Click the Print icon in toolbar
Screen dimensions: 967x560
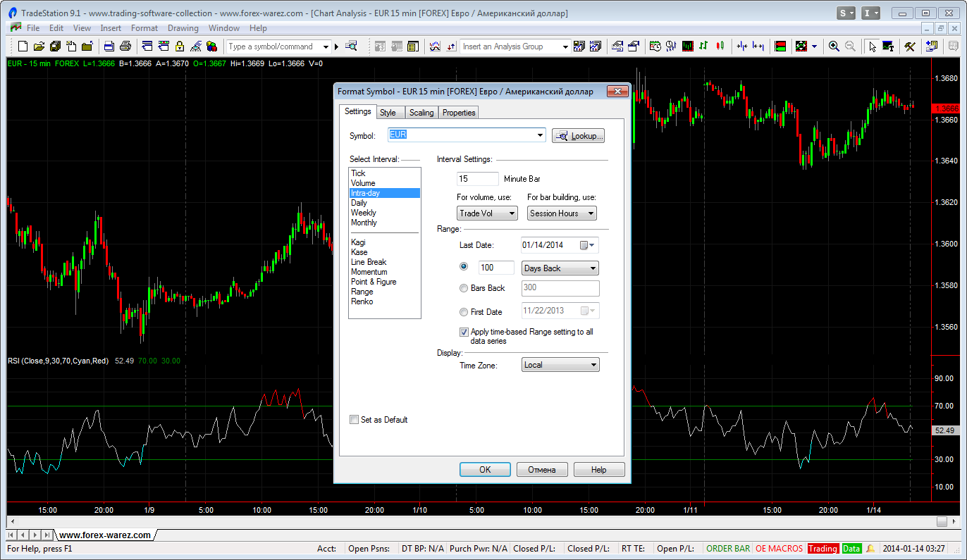125,46
